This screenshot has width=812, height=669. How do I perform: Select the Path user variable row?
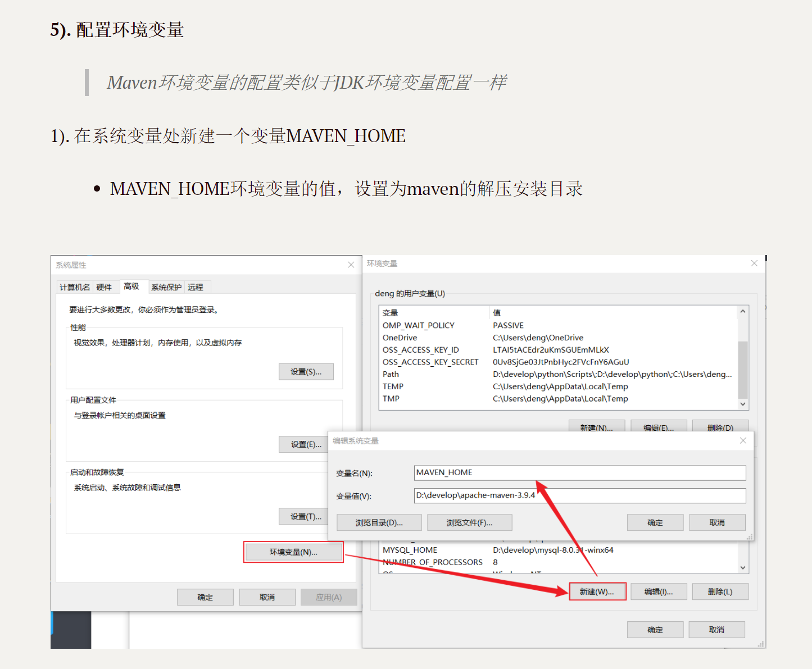point(556,374)
